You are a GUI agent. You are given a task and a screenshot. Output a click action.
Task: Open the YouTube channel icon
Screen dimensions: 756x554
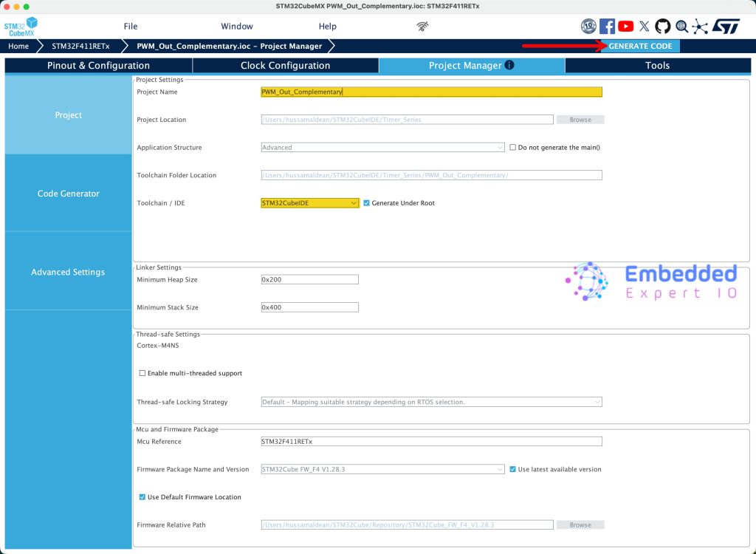[x=626, y=27]
